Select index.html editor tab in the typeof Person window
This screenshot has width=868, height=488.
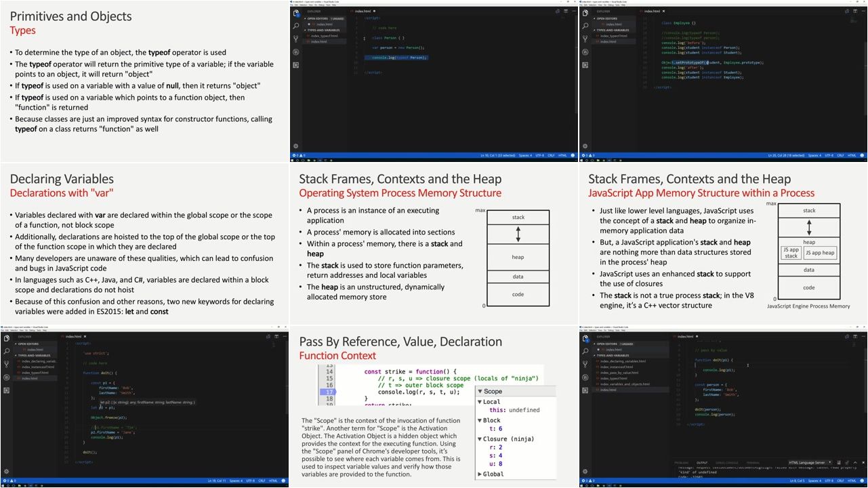pos(364,12)
